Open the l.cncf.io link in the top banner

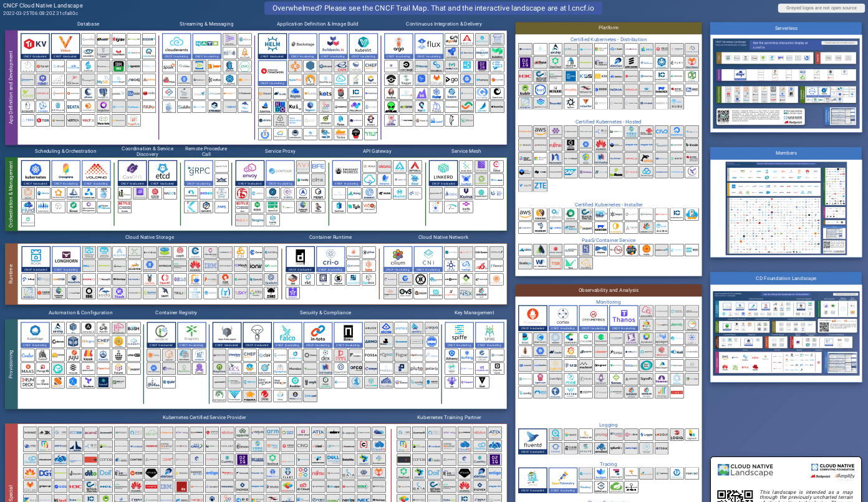tap(582, 8)
